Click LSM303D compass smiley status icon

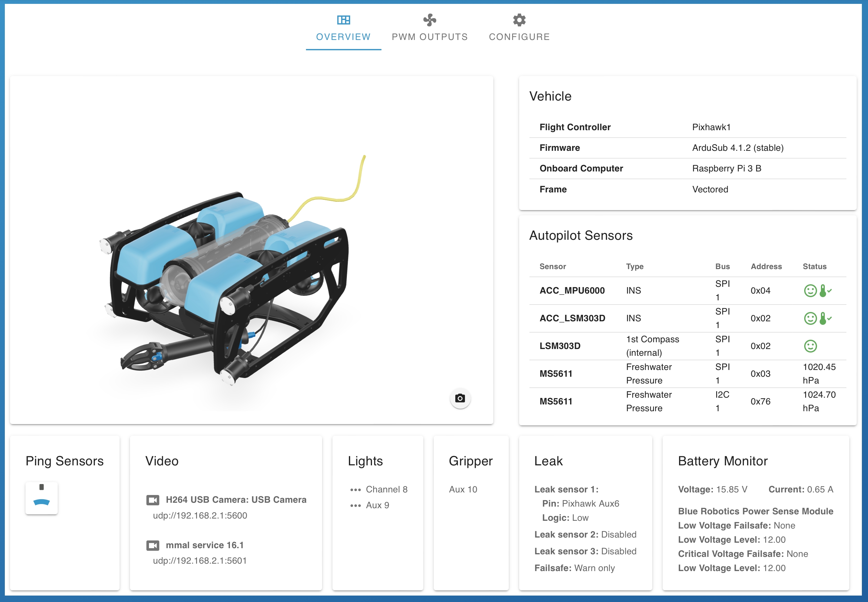(810, 346)
